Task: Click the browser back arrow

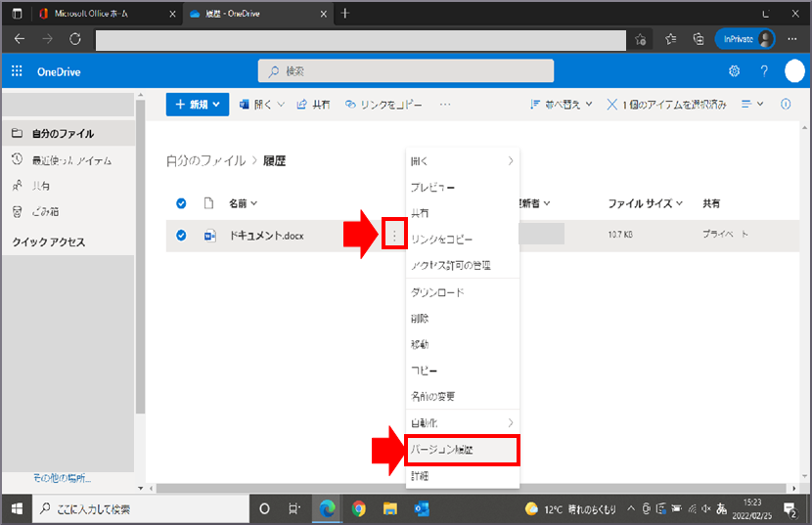Action: coord(20,39)
